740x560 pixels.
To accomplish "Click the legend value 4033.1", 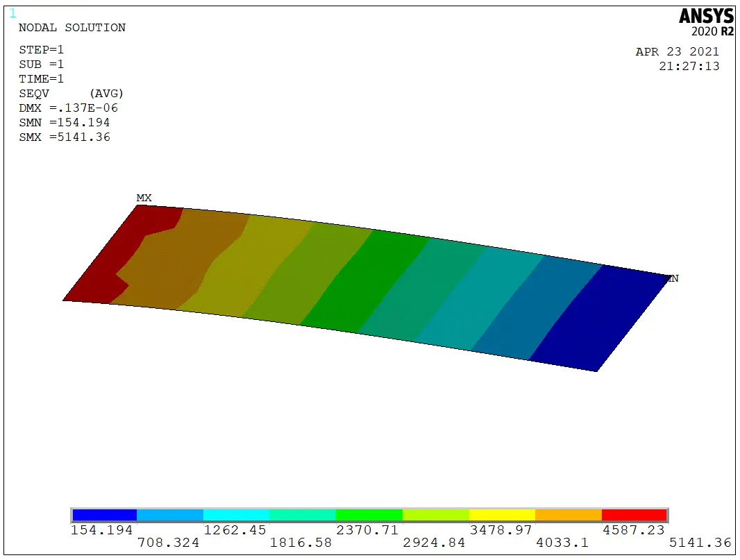I will pos(562,543).
